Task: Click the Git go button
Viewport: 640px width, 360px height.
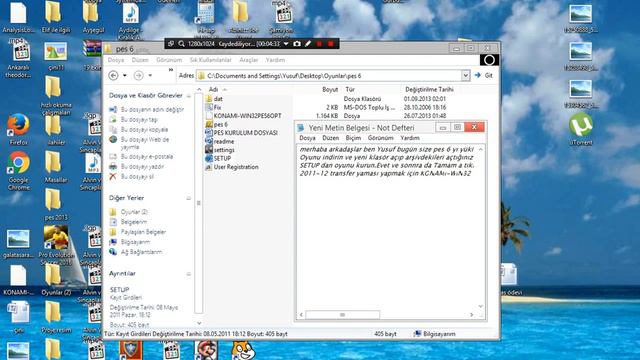Action: point(484,76)
